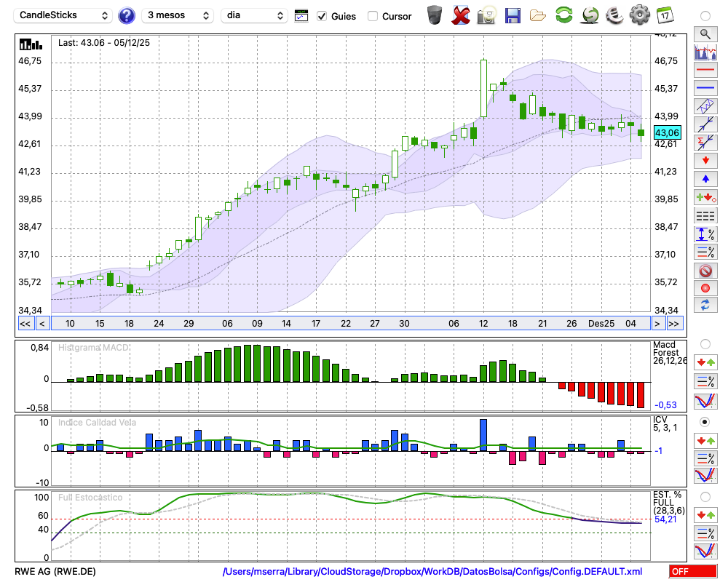Click the >> fast-forward button under chart
The width and height of the screenshot is (728, 582).
pyautogui.click(x=674, y=324)
